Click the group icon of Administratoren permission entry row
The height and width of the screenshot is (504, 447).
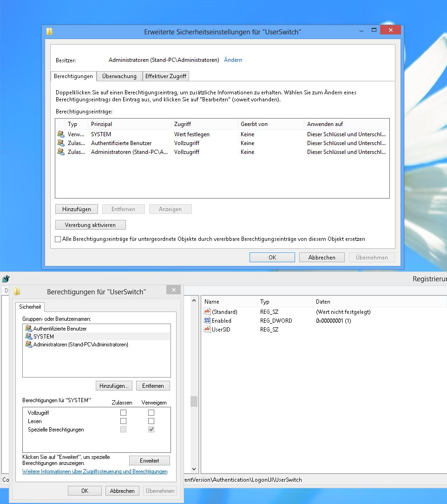tap(61, 152)
